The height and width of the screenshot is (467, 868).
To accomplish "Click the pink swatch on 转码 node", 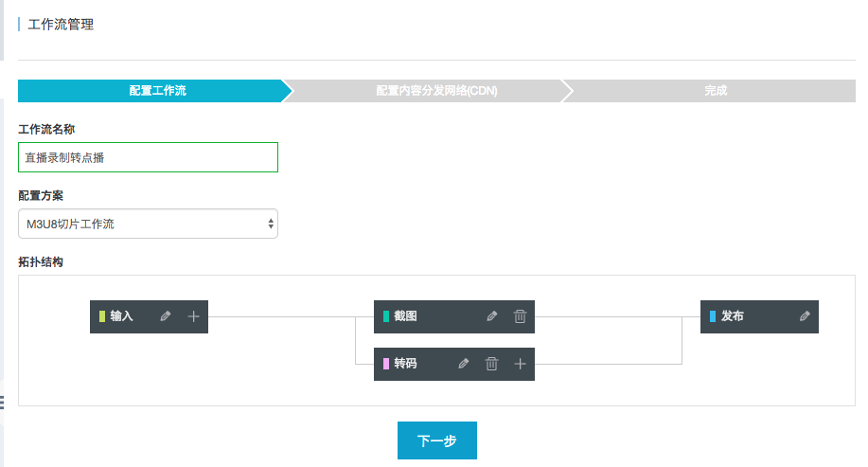I will pos(386,364).
